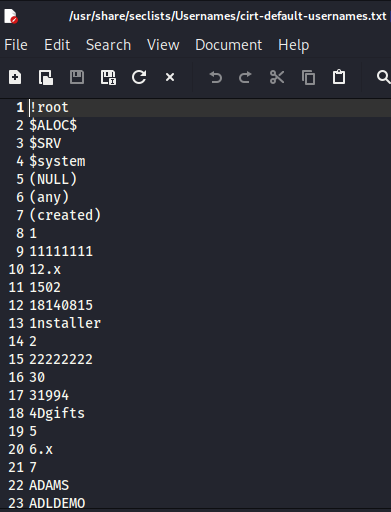Click the line '4Dgifts'
This screenshot has height=512, width=391.
[x=57, y=413]
